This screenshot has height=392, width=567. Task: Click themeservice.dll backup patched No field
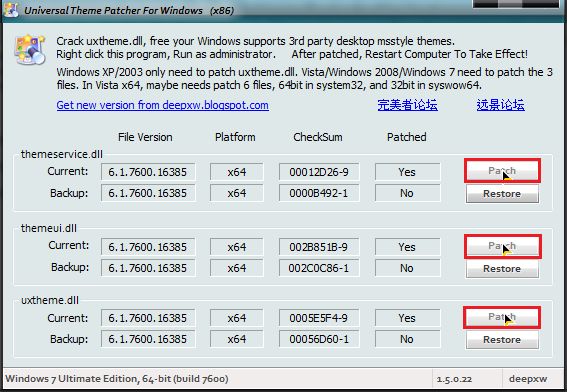(408, 193)
